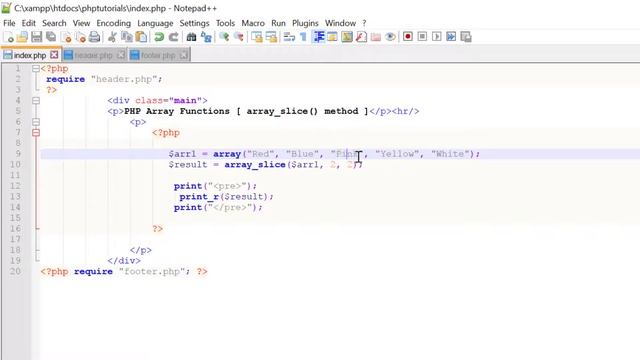640x360 pixels.
Task: Switch to the footer.php tab
Action: (158, 55)
